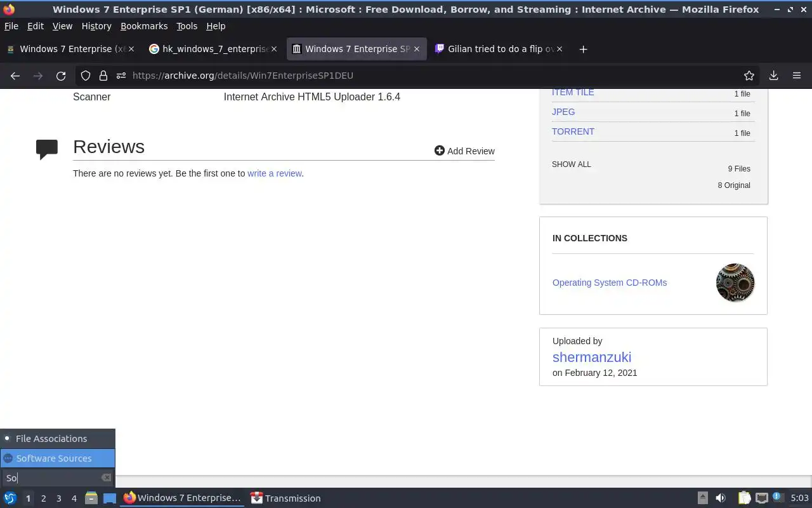Open the Lubuntu application menu button
This screenshot has height=508, width=812.
tap(10, 498)
